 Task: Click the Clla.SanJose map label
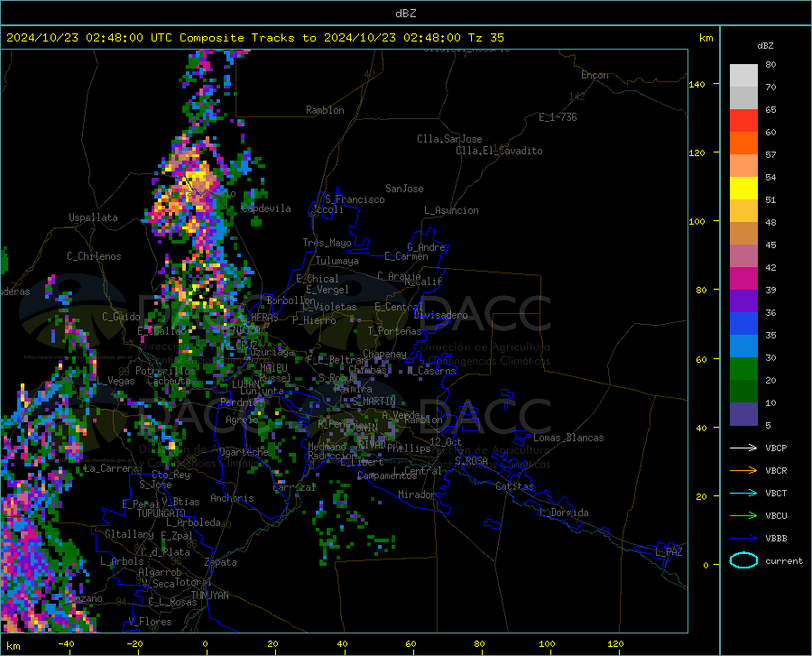tap(449, 139)
